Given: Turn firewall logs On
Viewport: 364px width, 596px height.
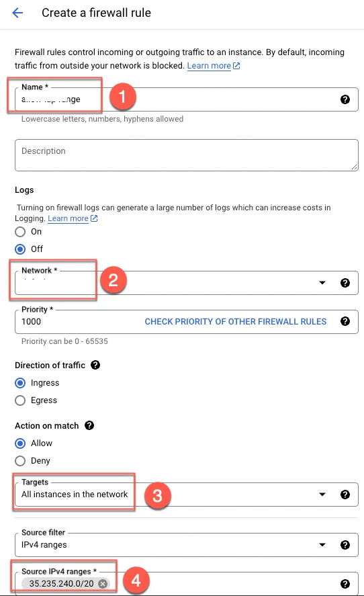Looking at the screenshot, I should coord(20,232).
